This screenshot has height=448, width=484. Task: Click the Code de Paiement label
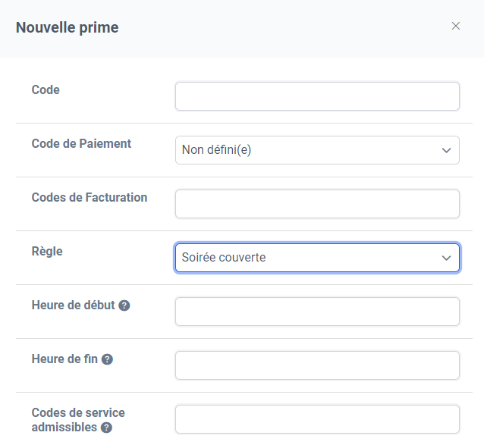point(81,144)
